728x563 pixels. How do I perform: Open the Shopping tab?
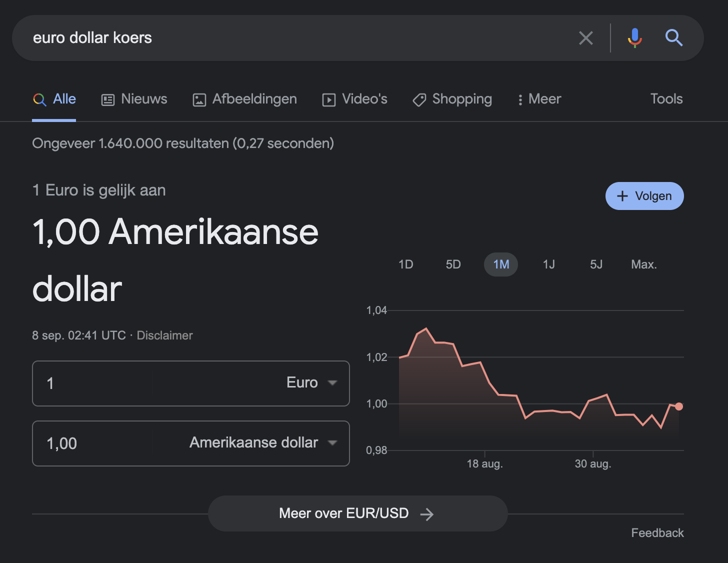pyautogui.click(x=452, y=99)
